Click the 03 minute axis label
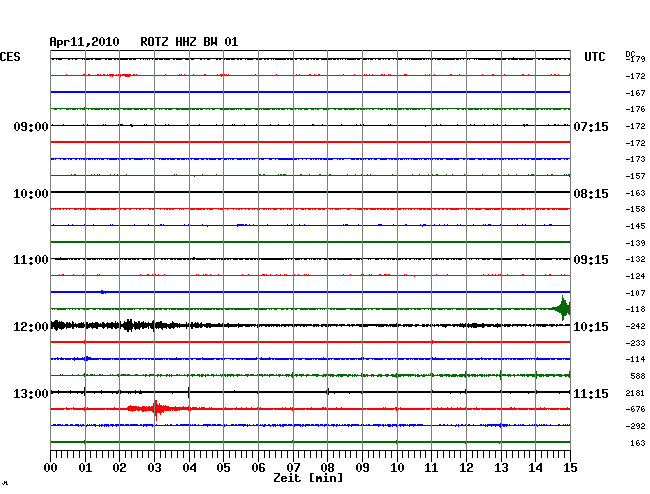The width and height of the screenshot is (650, 494). (154, 468)
